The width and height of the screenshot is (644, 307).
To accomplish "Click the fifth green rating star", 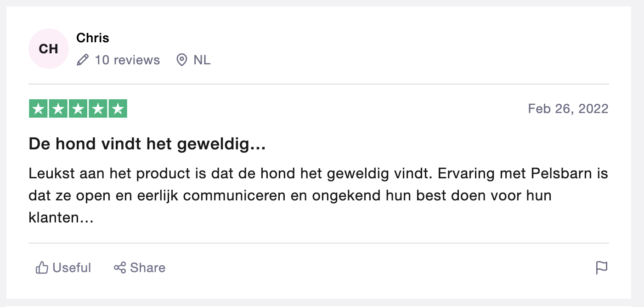I will 118,109.
